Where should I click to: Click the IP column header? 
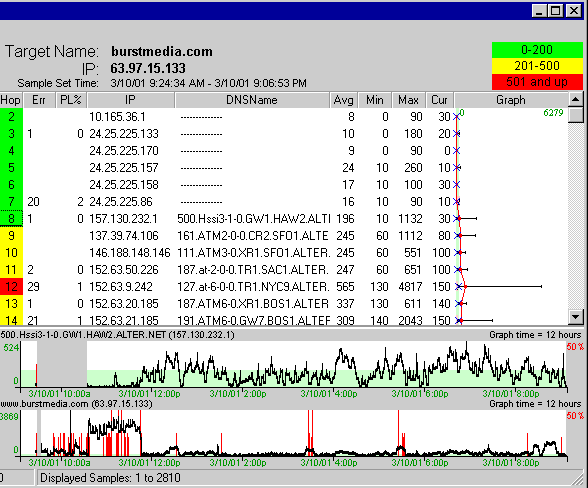130,100
